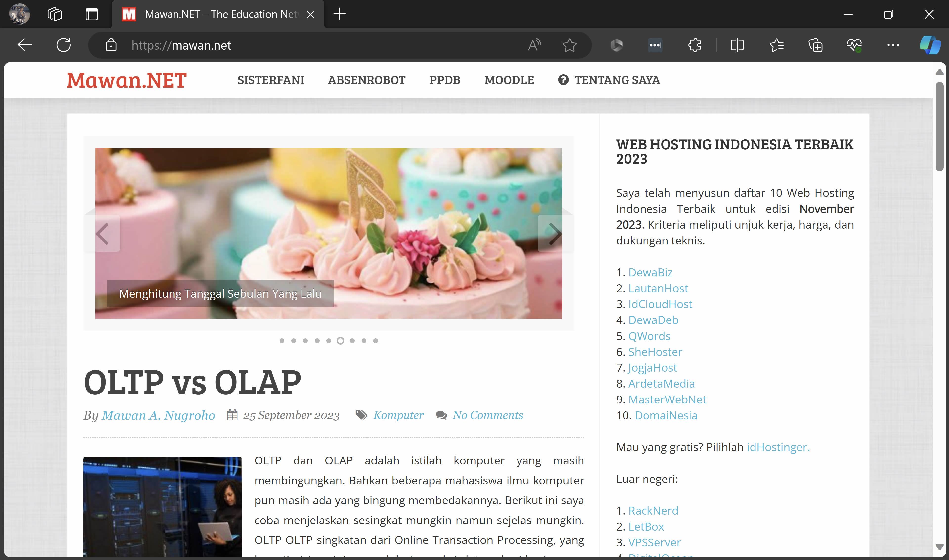Toggle split screen view
Screen dimensions: 949x560
click(x=737, y=45)
